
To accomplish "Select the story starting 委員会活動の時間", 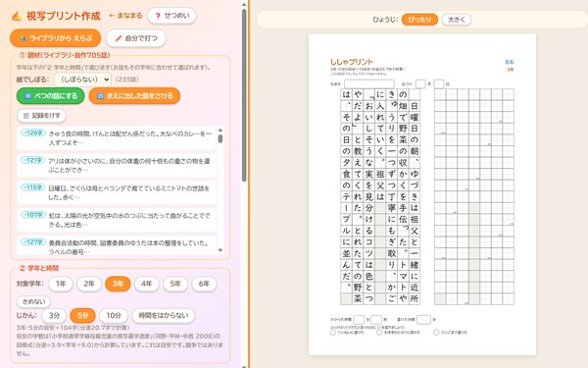I will 117,246.
